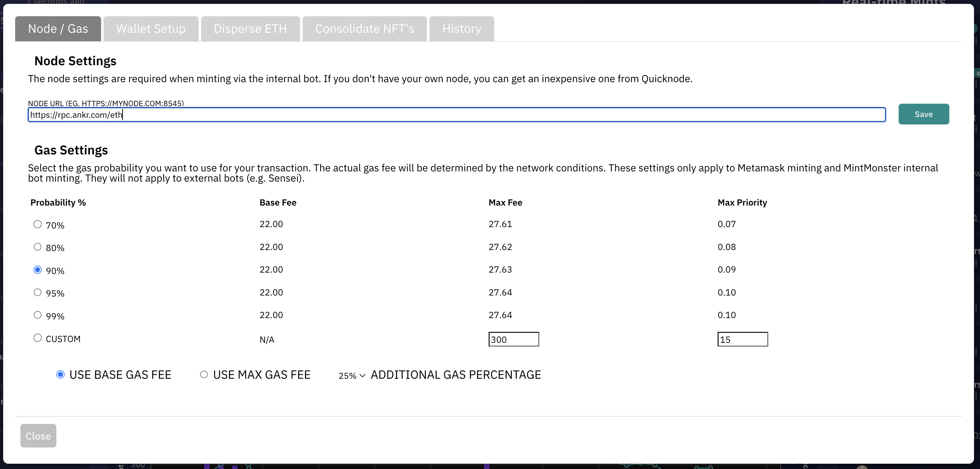This screenshot has height=469, width=980.
Task: Click the custom Max Priority input box
Action: (743, 340)
